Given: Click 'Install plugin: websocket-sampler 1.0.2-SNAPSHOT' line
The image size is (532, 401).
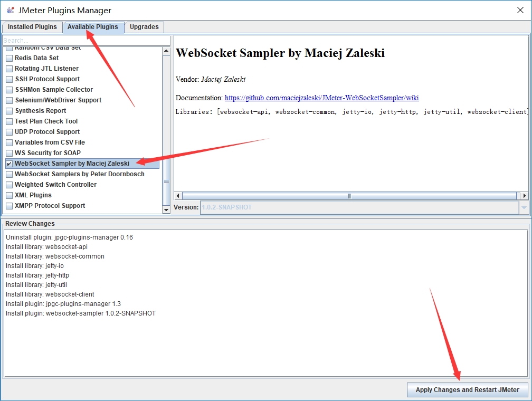Looking at the screenshot, I should coord(81,313).
